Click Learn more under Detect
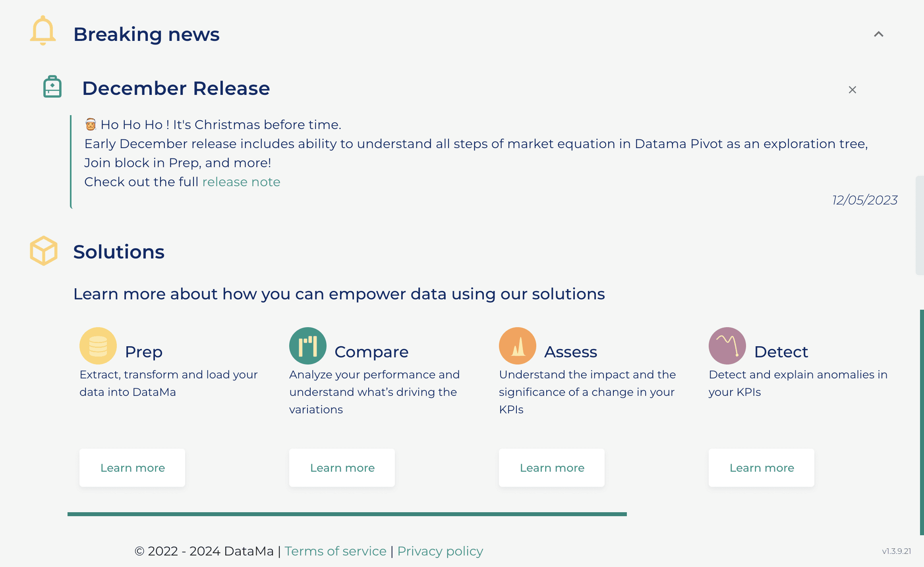The height and width of the screenshot is (567, 924). click(762, 468)
